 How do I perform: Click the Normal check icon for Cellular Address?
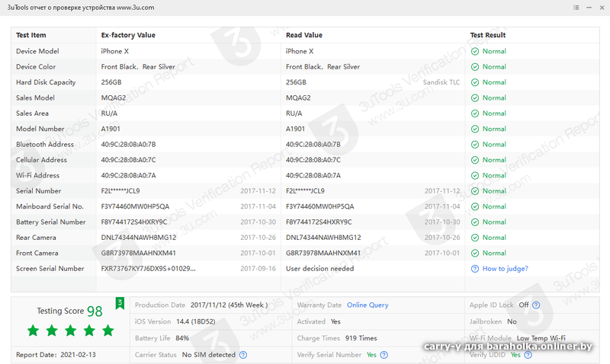[474, 160]
